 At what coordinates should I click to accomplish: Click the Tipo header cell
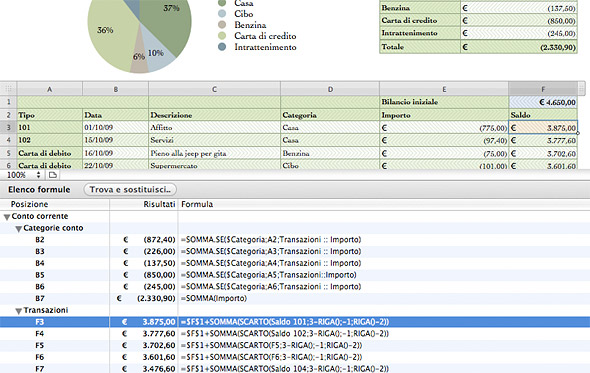pyautogui.click(x=50, y=115)
